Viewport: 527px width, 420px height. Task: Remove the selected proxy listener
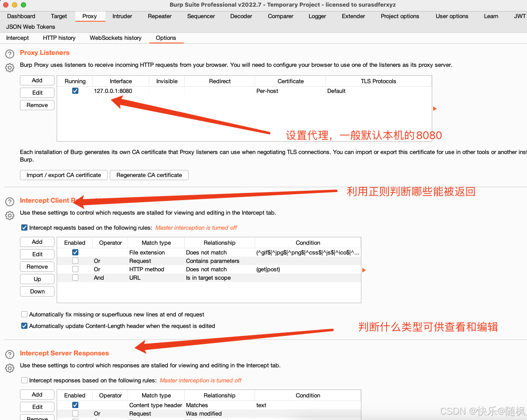pyautogui.click(x=37, y=105)
